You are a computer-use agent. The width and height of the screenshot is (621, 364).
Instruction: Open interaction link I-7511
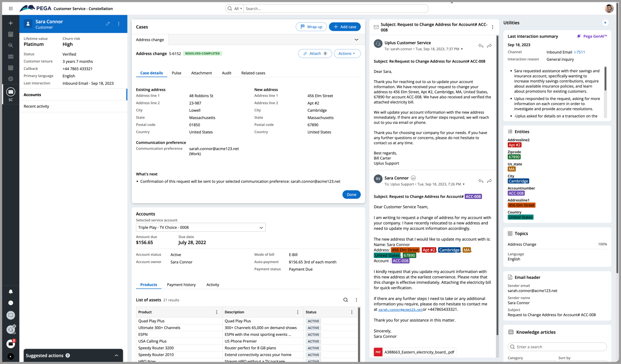pos(579,52)
